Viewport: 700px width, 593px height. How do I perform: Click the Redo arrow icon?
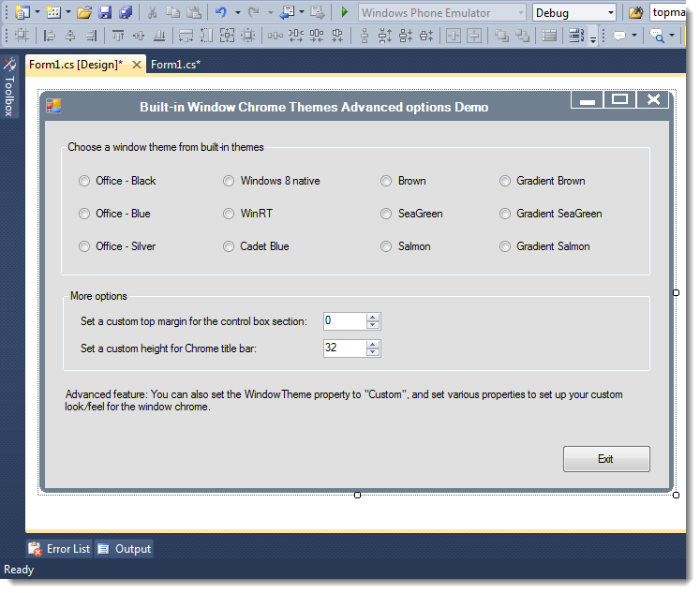(x=254, y=12)
